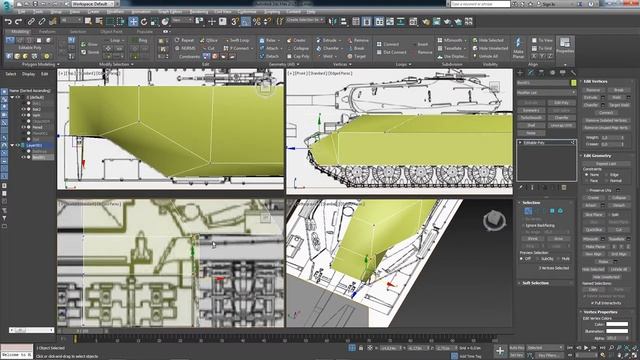Open the Render Setup teapot icon
640x360 pixels.
click(x=426, y=21)
